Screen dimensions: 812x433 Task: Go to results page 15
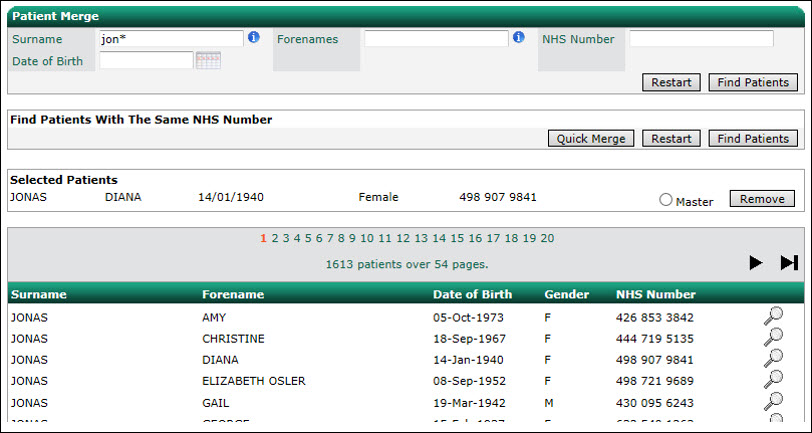click(457, 238)
